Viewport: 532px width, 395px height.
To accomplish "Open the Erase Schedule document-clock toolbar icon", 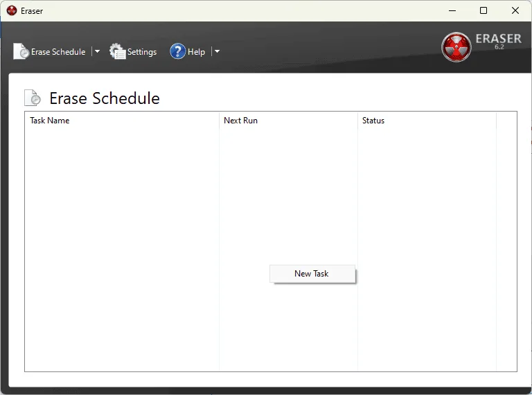I will [21, 51].
